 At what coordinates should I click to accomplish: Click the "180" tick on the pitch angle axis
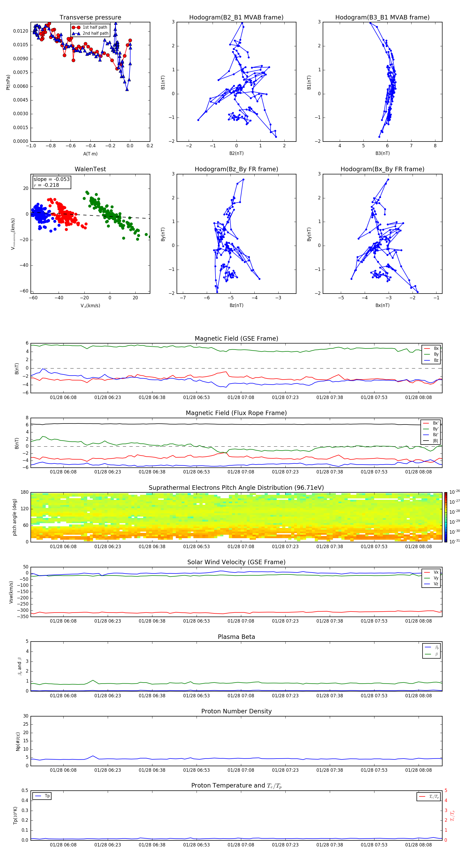point(25,492)
